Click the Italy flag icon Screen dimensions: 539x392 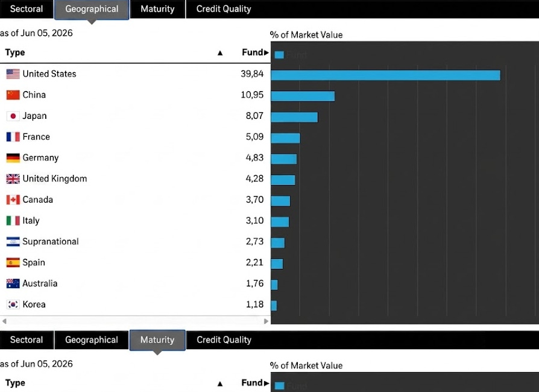(13, 221)
